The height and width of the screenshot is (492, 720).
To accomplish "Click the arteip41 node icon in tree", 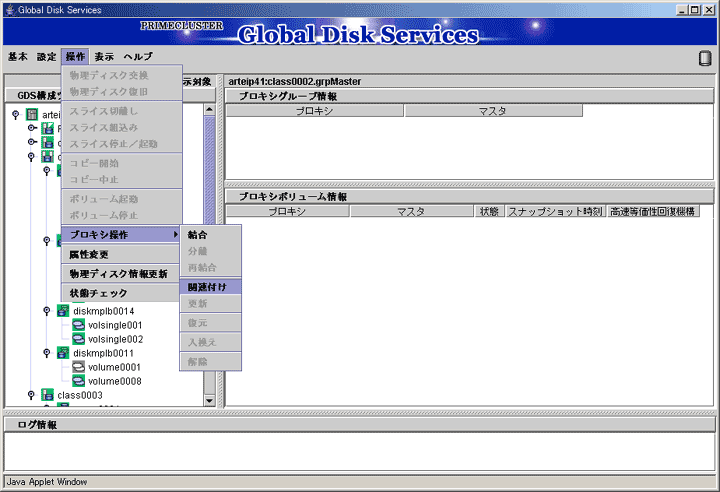I will pyautogui.click(x=32, y=114).
